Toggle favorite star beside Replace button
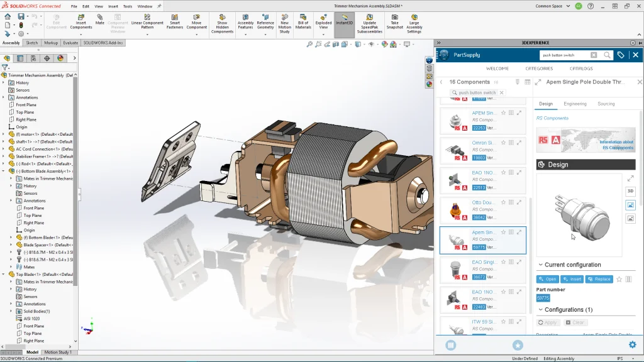644x362 pixels. click(x=619, y=279)
